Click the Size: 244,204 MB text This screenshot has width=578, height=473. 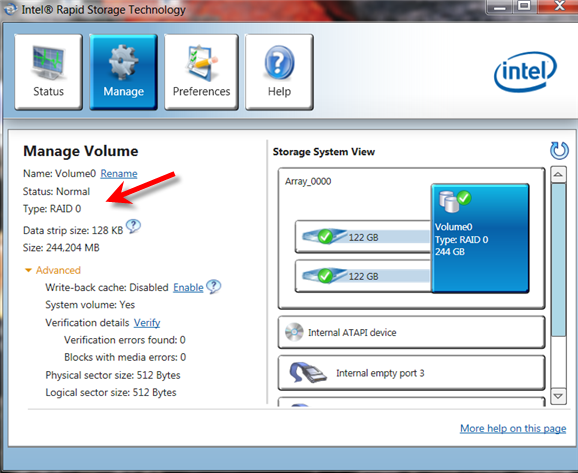[61, 247]
